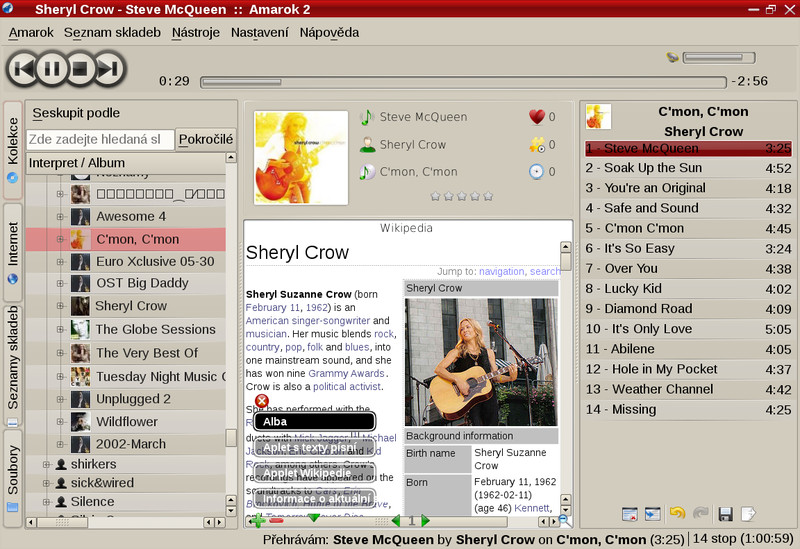This screenshot has width=800, height=549.
Task: Open the Seznam skladeb menu
Action: tap(112, 33)
